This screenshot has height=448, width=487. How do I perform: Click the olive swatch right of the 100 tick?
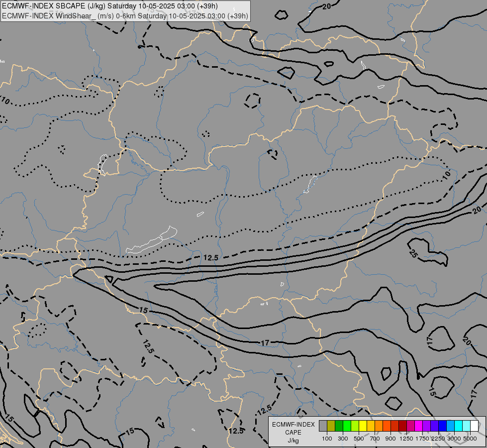[331, 426]
